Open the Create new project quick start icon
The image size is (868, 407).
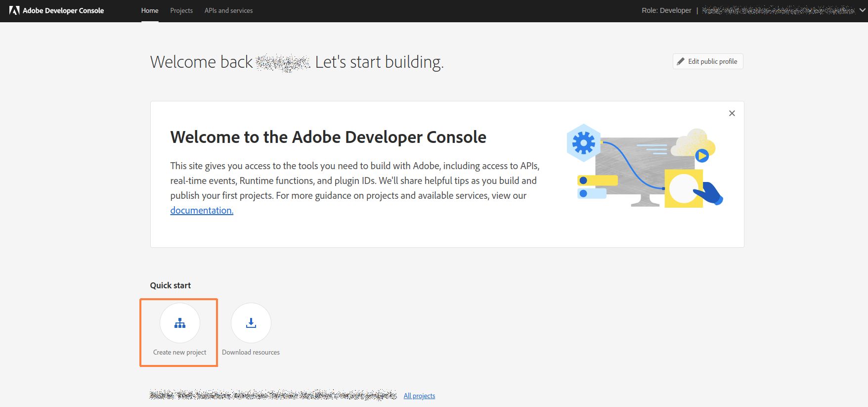[x=180, y=323]
